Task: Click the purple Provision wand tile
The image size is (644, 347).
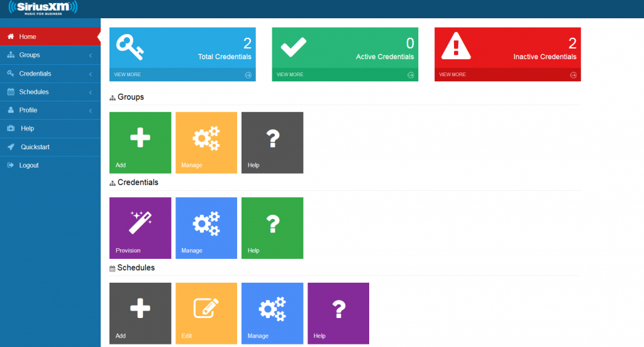Action: tap(140, 228)
